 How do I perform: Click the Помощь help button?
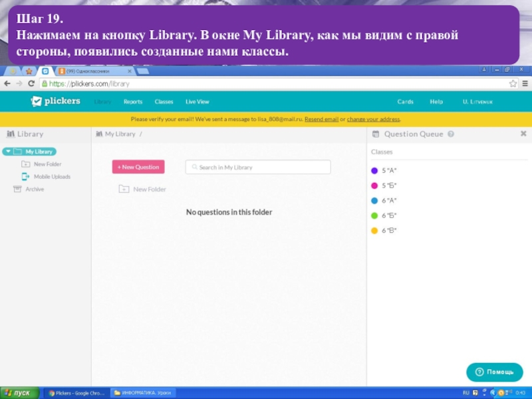495,372
